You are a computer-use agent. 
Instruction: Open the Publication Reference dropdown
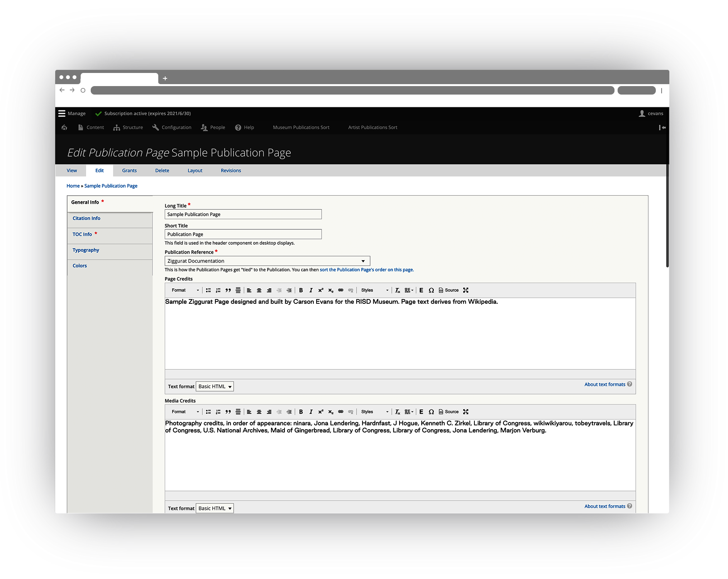[x=267, y=261]
